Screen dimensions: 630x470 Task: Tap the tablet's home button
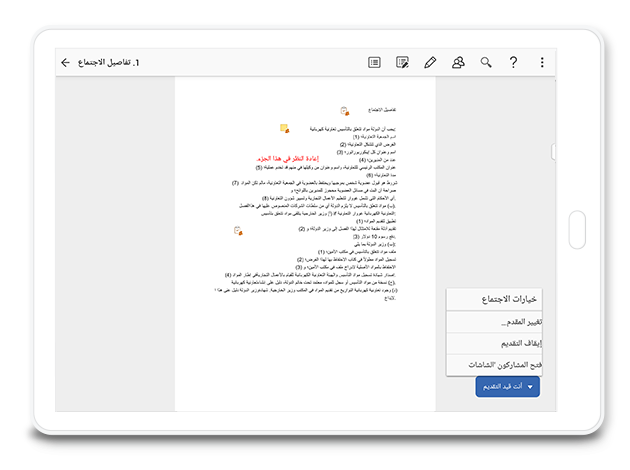point(577,230)
